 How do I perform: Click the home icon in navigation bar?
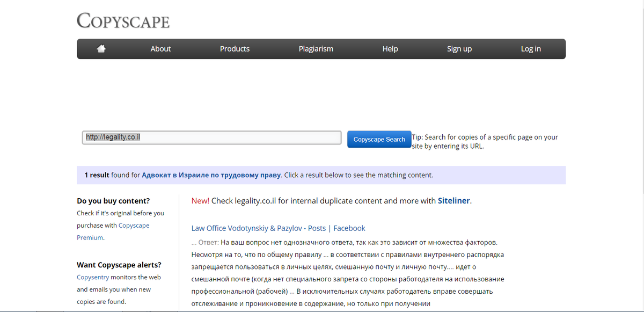[x=101, y=49]
